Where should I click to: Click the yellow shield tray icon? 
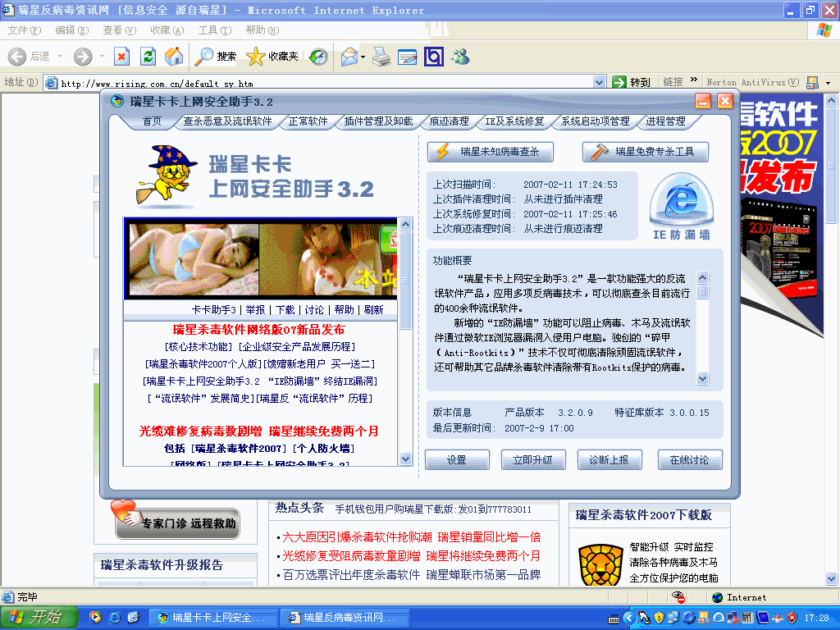[x=659, y=618]
